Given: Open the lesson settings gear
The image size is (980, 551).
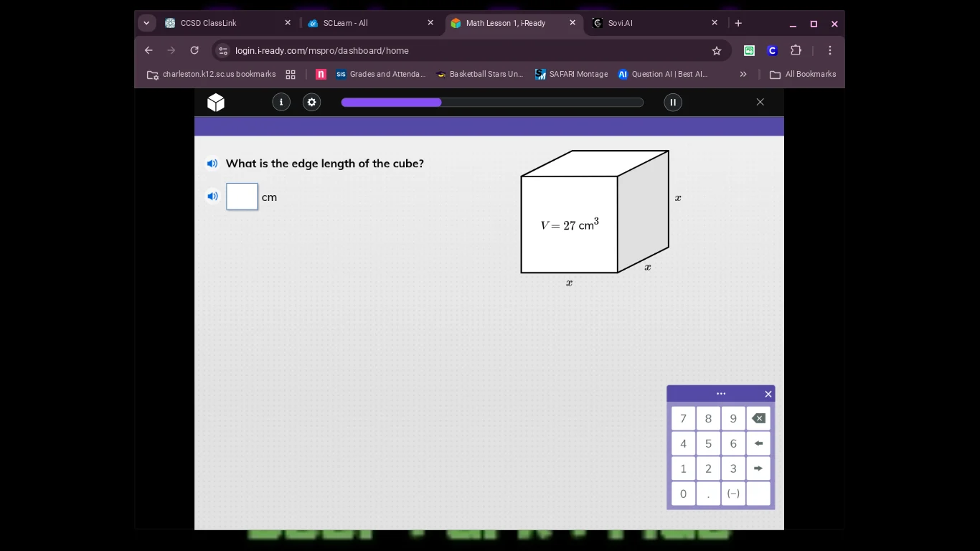Looking at the screenshot, I should pyautogui.click(x=311, y=102).
